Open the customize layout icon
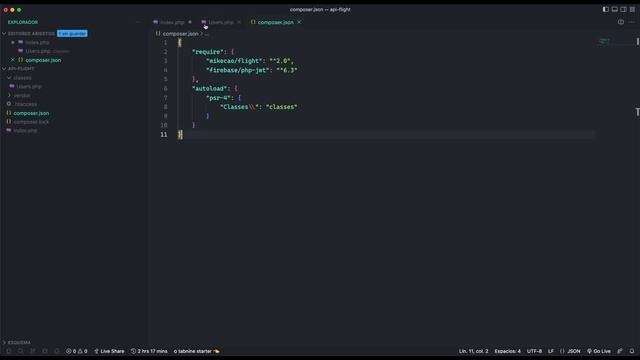The width and height of the screenshot is (640, 360). 632,9
